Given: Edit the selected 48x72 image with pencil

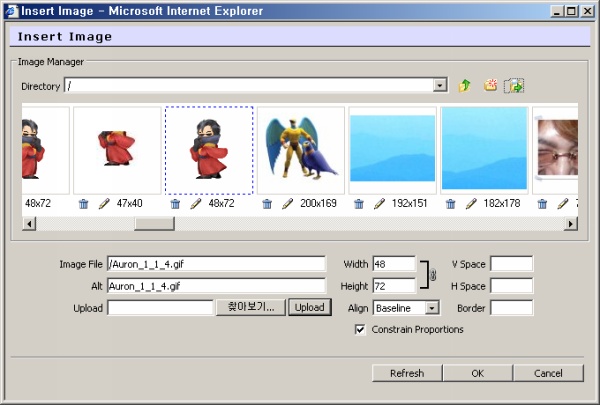Looking at the screenshot, I should 196,204.
